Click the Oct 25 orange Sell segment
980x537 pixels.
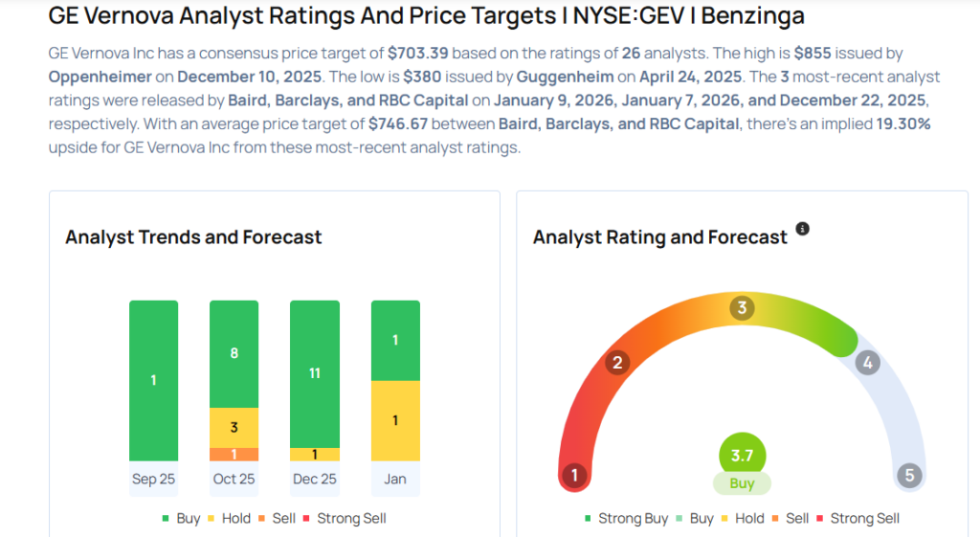pos(234,455)
